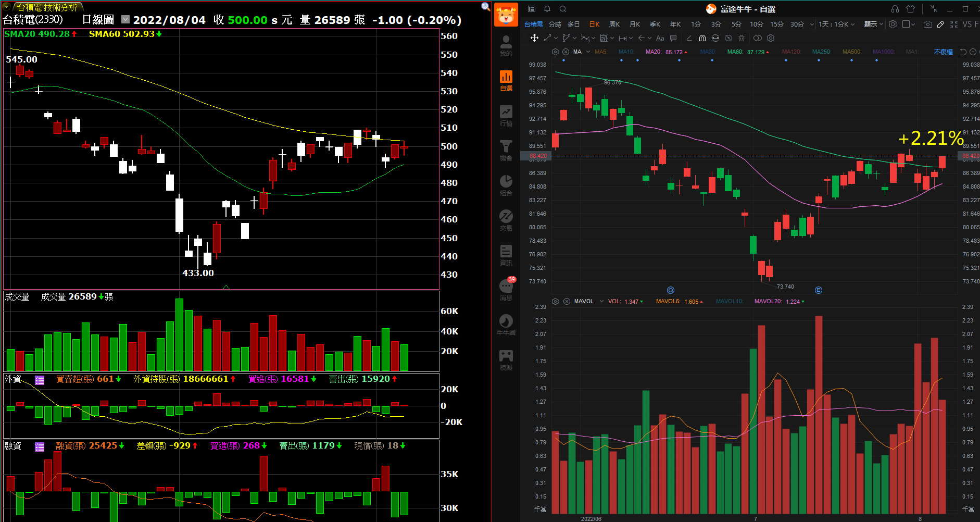Click the VS compare button
Viewport: 980px width, 522px height.
(967, 24)
